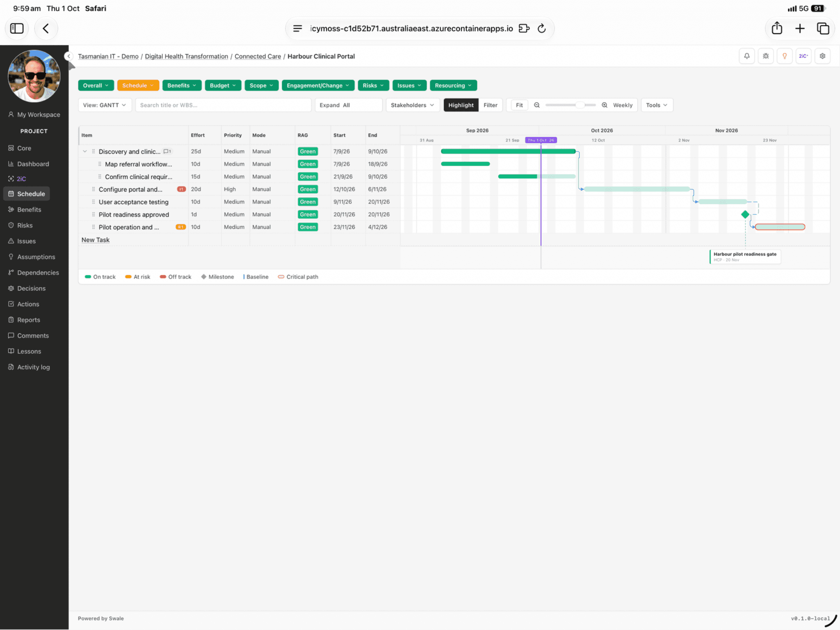Show the Safari tab overview icon
This screenshot has height=630, width=840.
823,28
